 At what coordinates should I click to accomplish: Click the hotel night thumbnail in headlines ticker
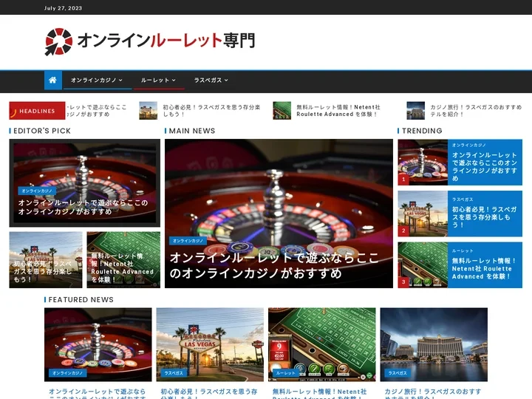tap(415, 111)
